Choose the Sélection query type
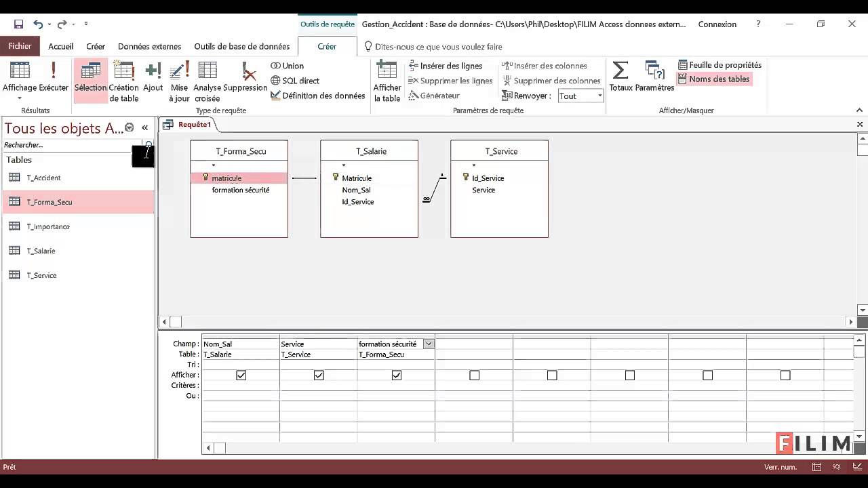Image resolution: width=868 pixels, height=488 pixels. click(91, 81)
